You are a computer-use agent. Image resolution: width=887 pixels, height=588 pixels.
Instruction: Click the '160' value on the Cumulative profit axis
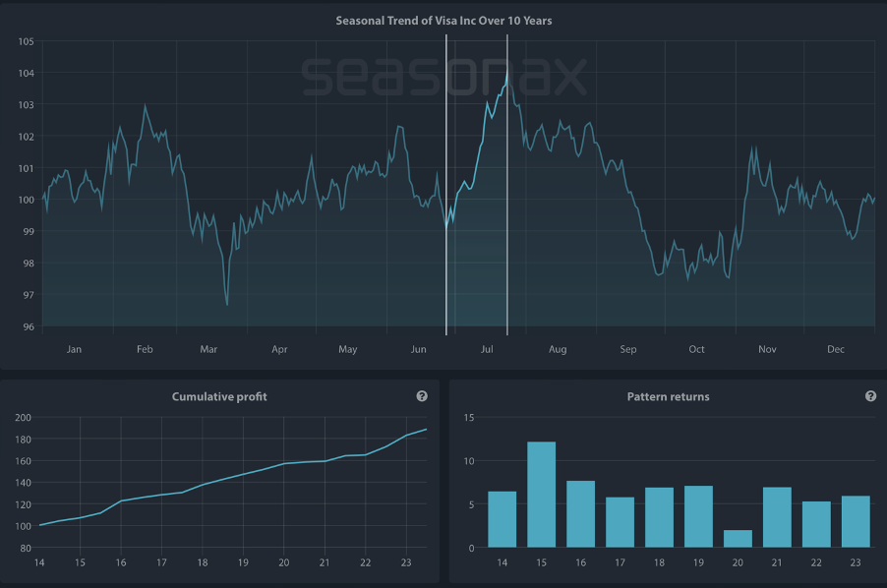tap(24, 461)
